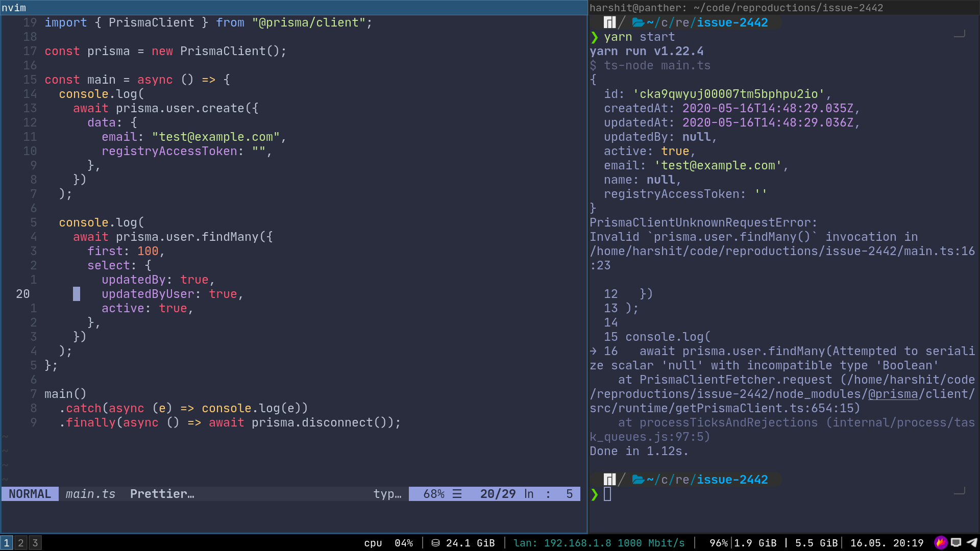Screen dimensions: 980x551
Task: Click the @prisma link in the error trace
Action: (x=893, y=393)
